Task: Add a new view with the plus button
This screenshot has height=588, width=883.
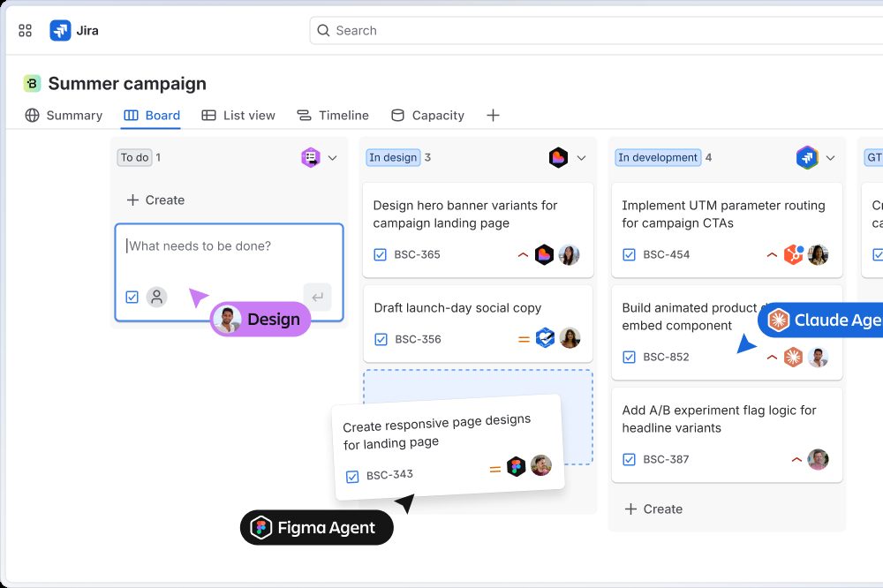Action: coord(493,116)
